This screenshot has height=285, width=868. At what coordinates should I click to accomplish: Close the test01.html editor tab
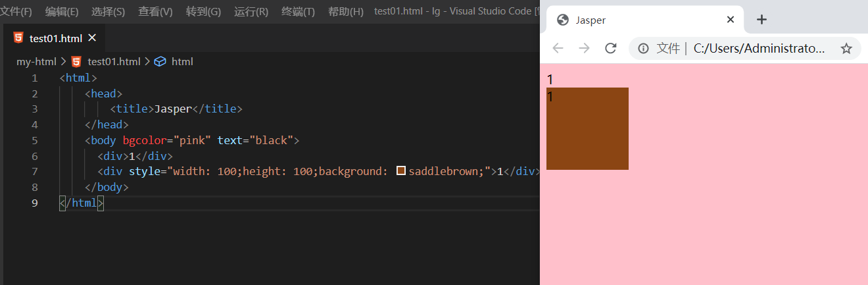(92, 38)
